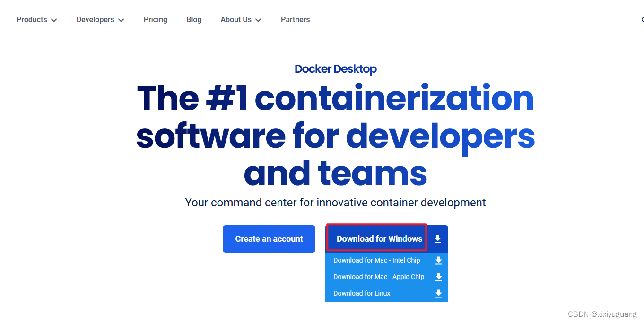Open the Pricing page
Screen dimensions: 644x323
point(156,19)
